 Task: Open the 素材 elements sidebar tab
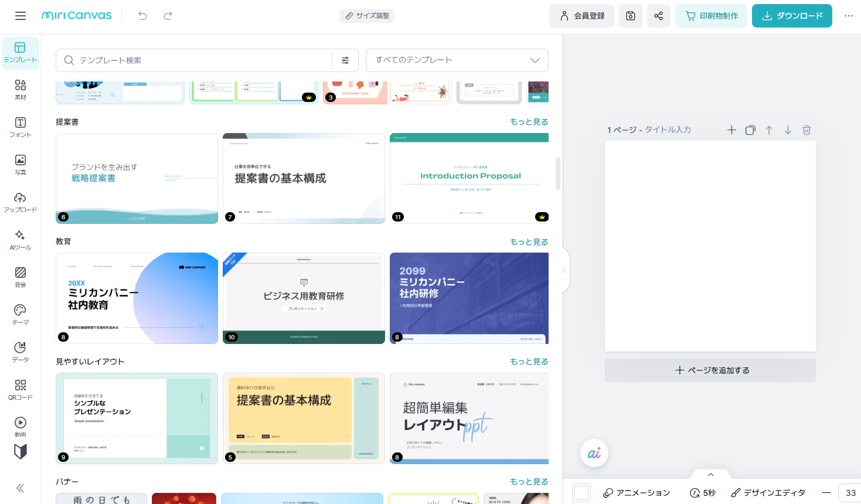[21, 90]
